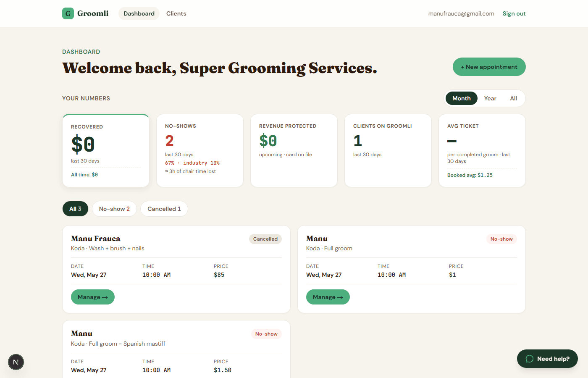Go to the Clients nav tab
This screenshot has width=588, height=378.
click(x=176, y=13)
